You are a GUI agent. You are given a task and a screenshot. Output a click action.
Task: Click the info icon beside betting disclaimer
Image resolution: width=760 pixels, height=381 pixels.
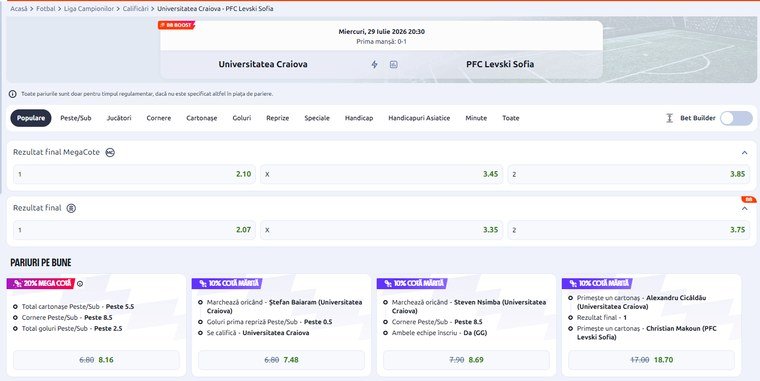coord(13,94)
